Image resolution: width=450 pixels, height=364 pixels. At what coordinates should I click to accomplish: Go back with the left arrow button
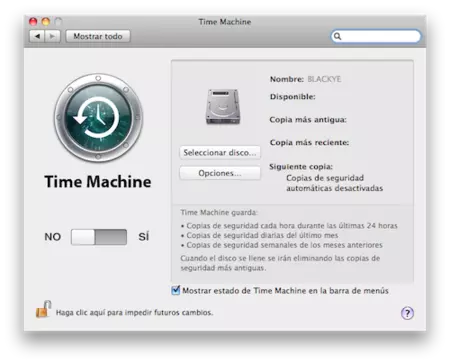click(x=37, y=36)
